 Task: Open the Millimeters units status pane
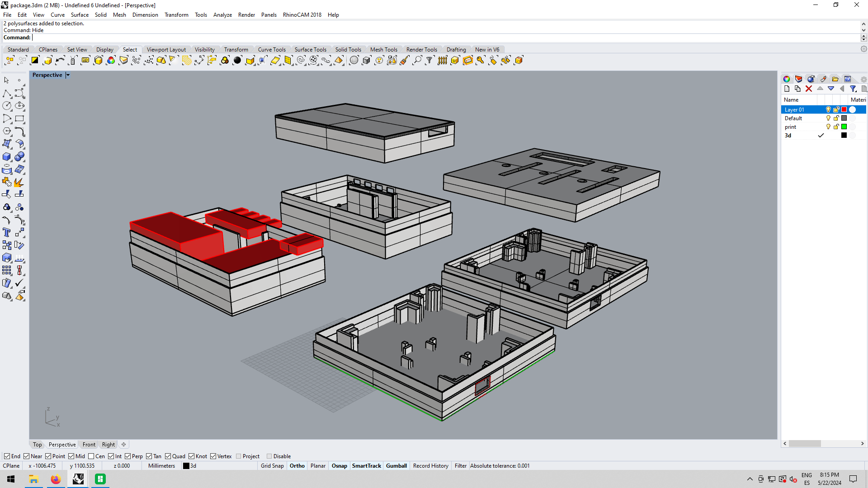point(161,466)
